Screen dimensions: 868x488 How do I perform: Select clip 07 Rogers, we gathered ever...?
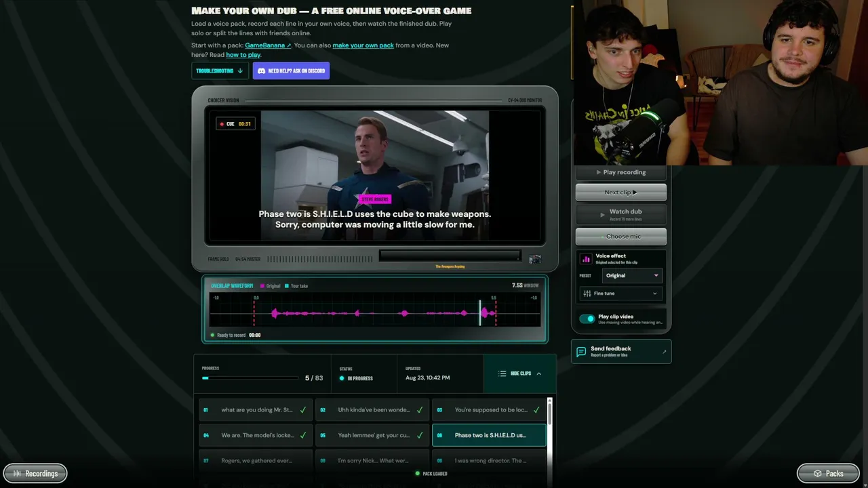click(256, 461)
